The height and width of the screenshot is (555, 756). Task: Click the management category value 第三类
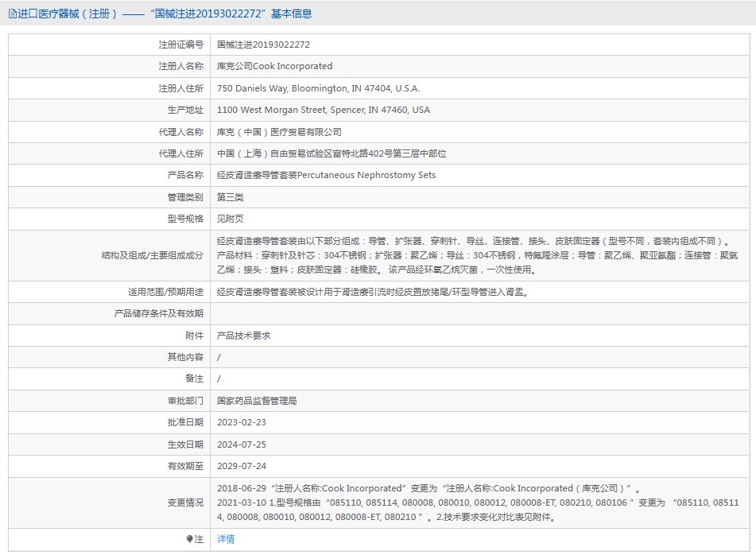click(231, 197)
